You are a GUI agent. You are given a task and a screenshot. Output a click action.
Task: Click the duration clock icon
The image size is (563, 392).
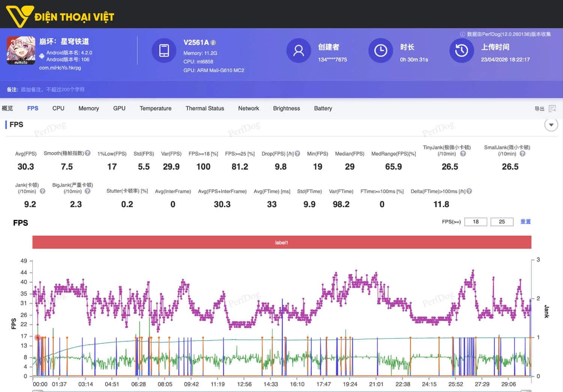381,50
